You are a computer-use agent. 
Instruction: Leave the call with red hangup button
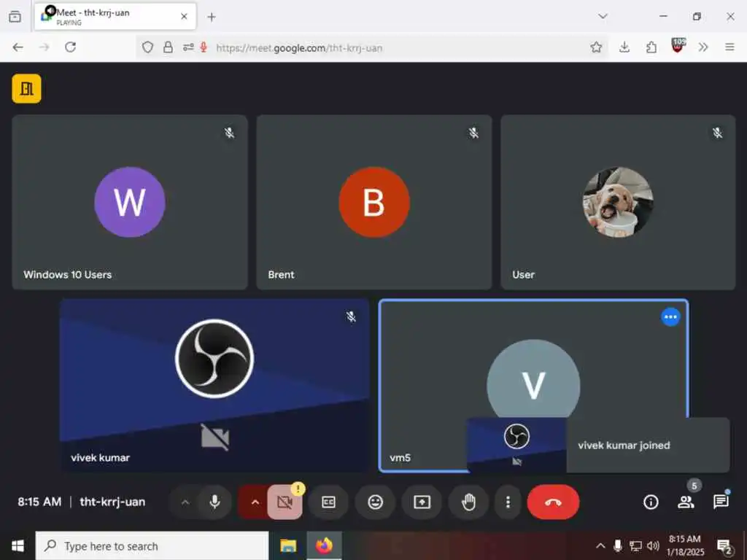553,502
